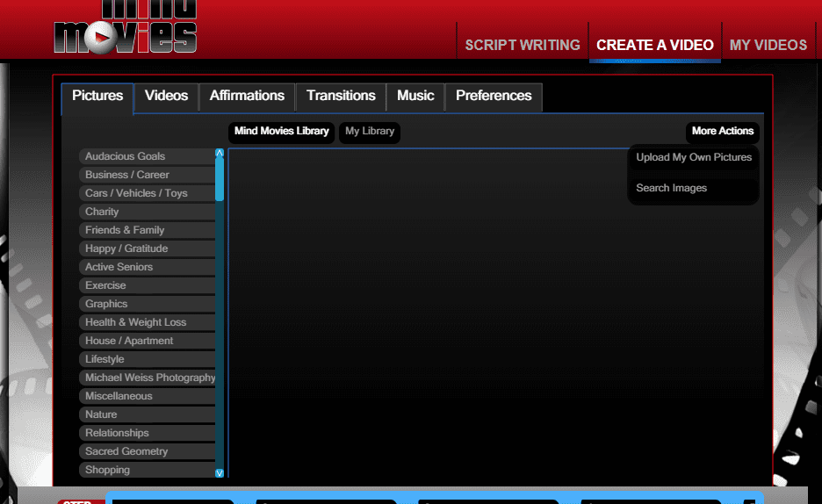The image size is (822, 504).
Task: Open the Active Seniors category
Action: 148,267
